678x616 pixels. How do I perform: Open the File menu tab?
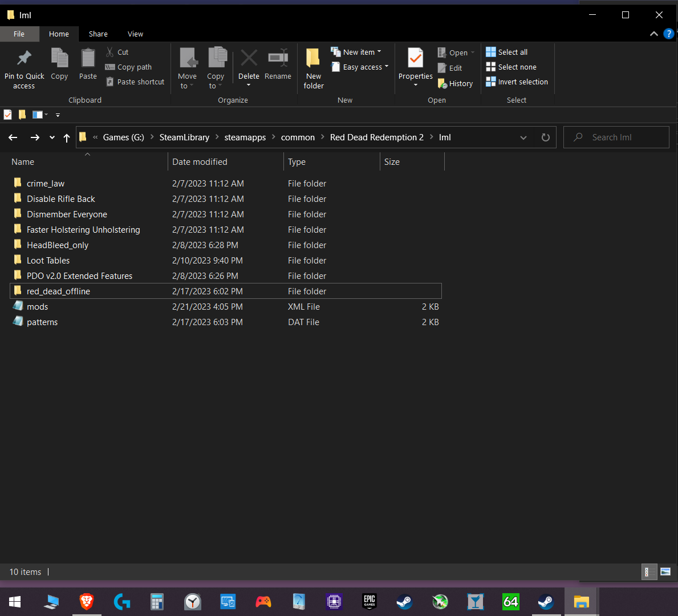click(19, 34)
